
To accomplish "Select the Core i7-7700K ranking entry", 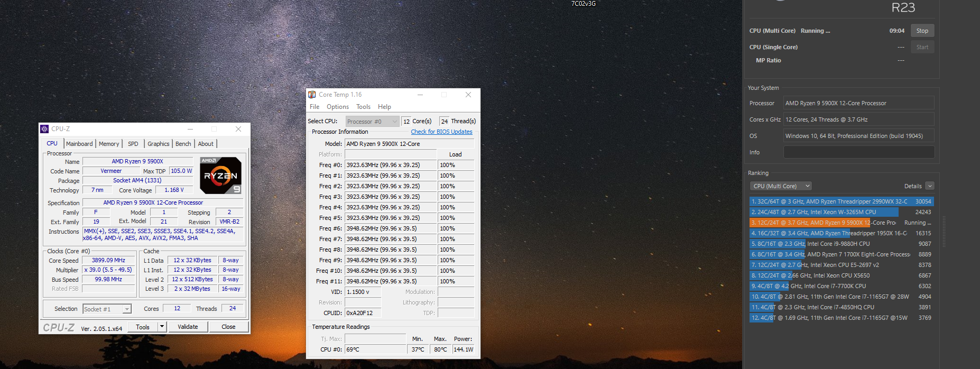I will (x=842, y=286).
